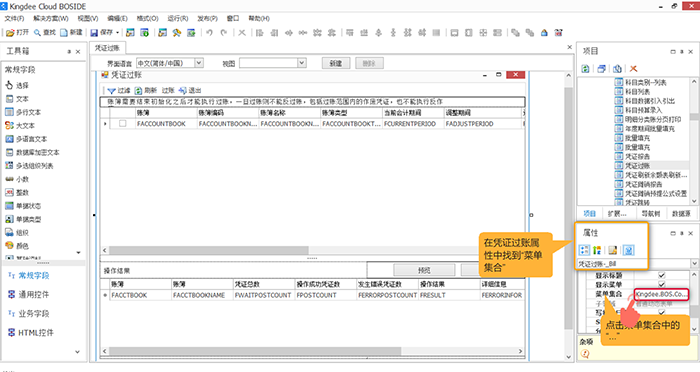Click the red X delete icon in 项目 panel
This screenshot has height=372, width=700.
point(633,69)
